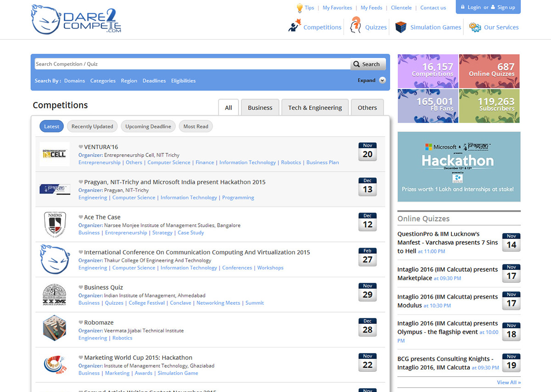Click the Programming tag under Hackathon 2015
The image size is (551, 392).
pos(238,198)
